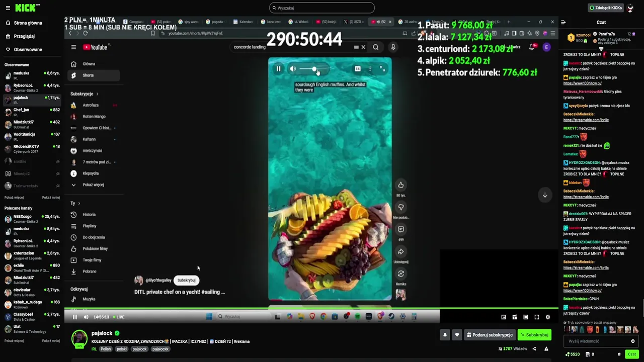644x362 pixels.
Task: Click the YouTube logo
Action: tap(96, 47)
